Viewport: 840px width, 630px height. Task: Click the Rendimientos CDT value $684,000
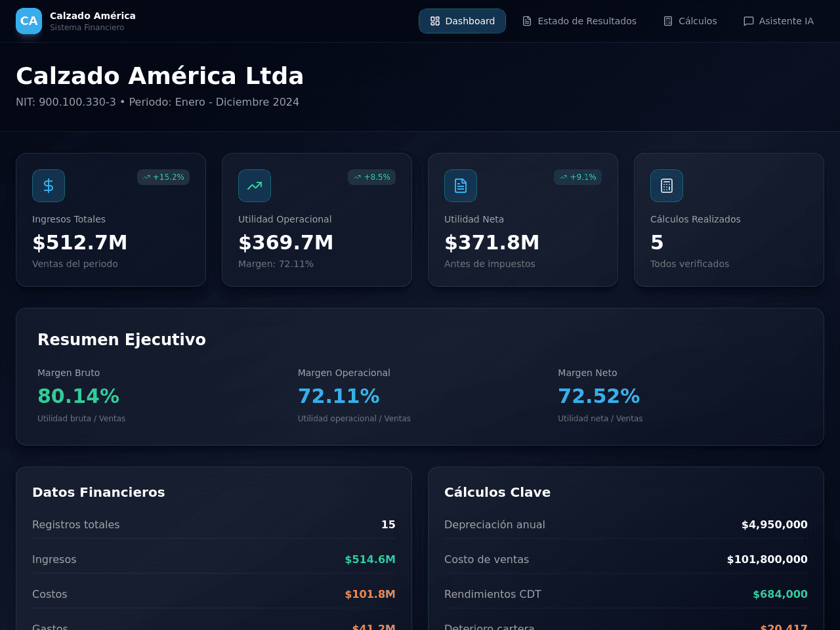[x=780, y=594]
